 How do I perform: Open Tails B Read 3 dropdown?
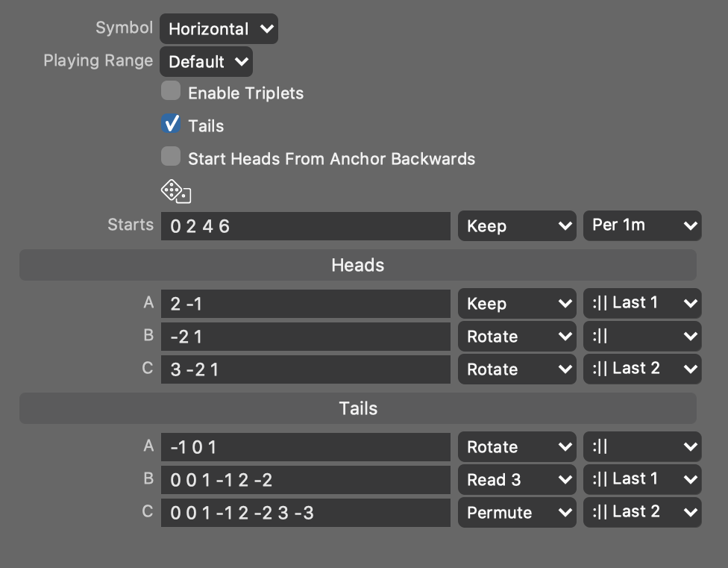tap(517, 480)
